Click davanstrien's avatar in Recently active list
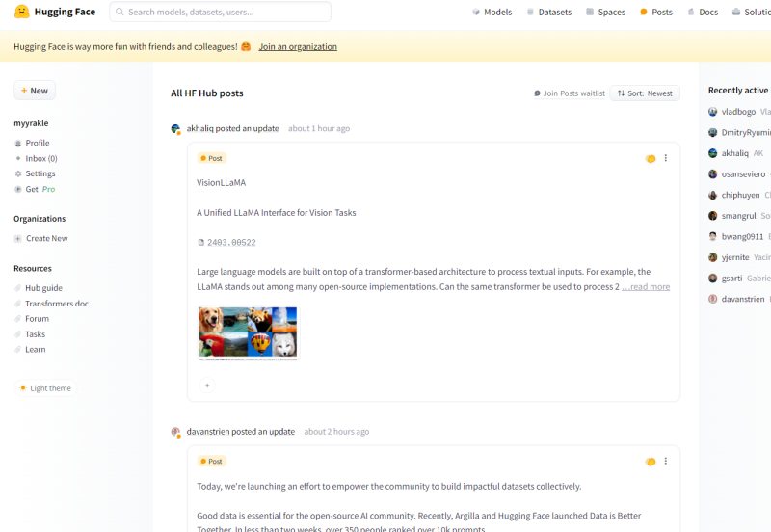 click(712, 299)
